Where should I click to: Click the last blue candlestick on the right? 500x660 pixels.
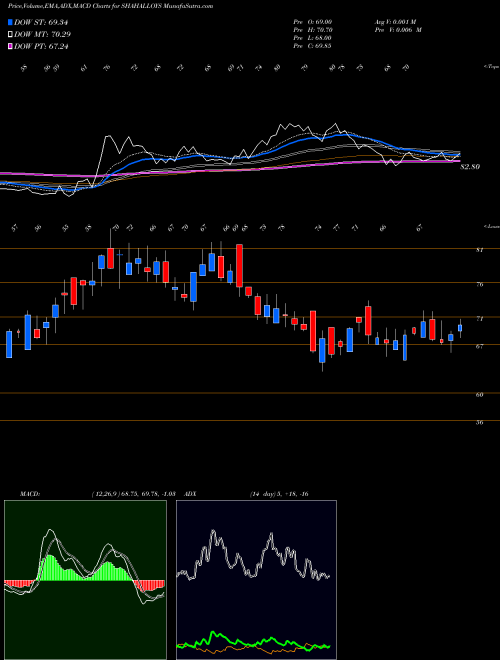point(460,328)
